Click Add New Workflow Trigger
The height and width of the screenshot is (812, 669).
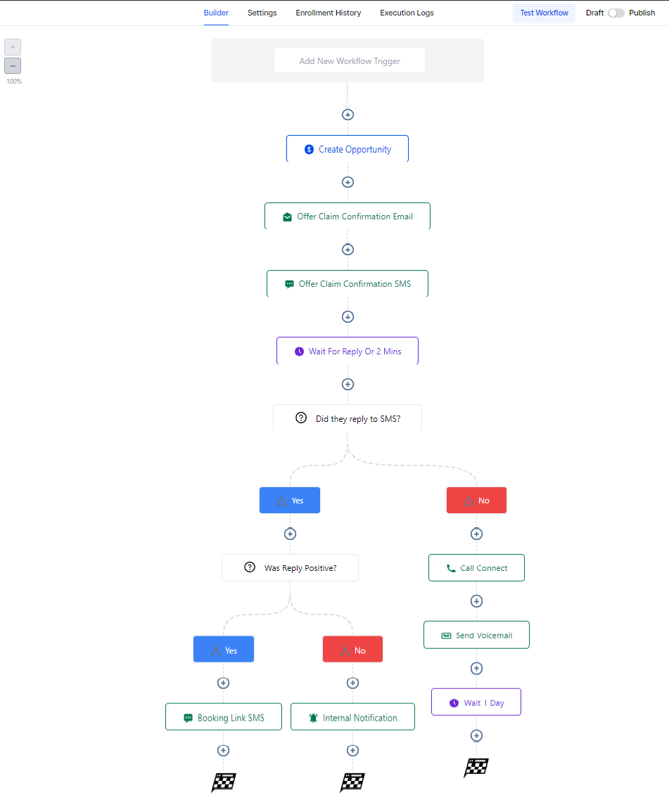(350, 60)
